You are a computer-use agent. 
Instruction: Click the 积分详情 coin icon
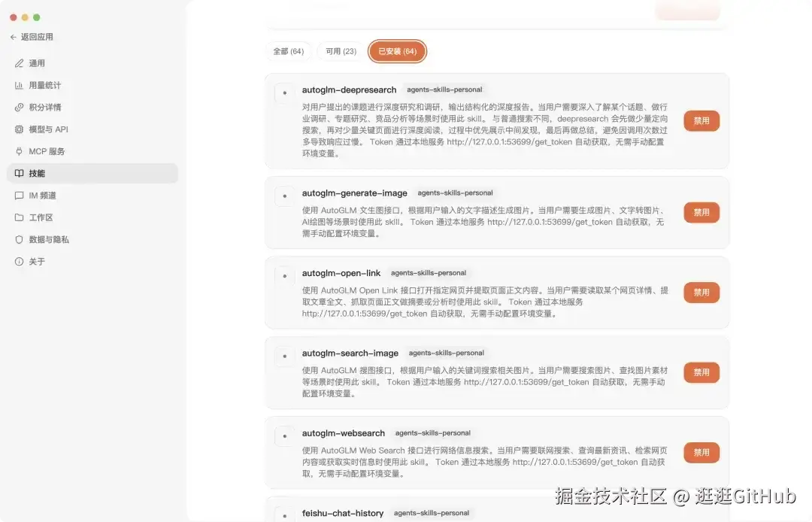coord(19,108)
